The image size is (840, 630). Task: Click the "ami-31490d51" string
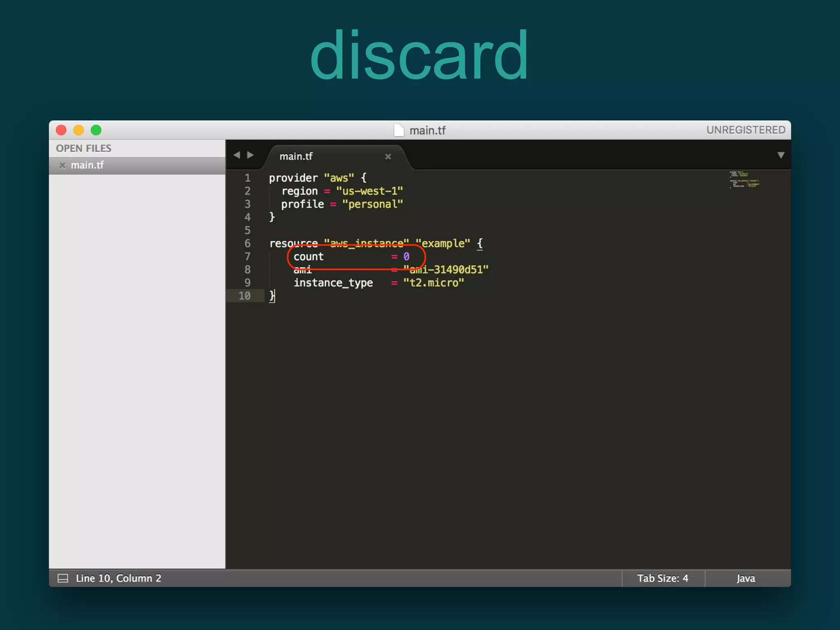click(x=446, y=269)
